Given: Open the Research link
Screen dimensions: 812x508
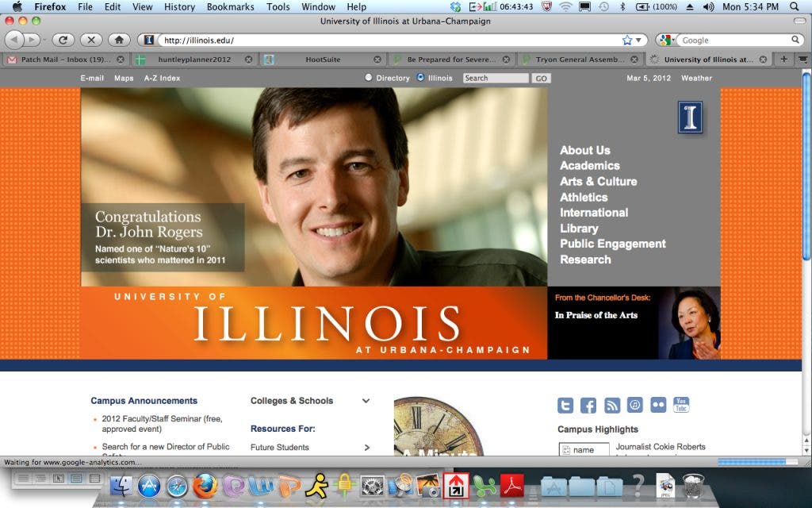Looking at the screenshot, I should (585, 260).
